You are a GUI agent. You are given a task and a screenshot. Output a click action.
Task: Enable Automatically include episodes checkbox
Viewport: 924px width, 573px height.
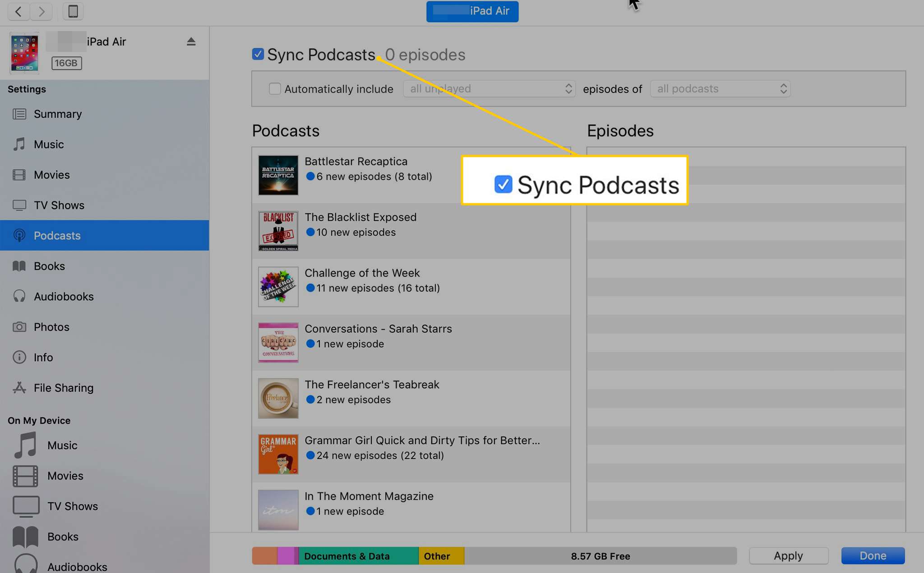pos(273,88)
